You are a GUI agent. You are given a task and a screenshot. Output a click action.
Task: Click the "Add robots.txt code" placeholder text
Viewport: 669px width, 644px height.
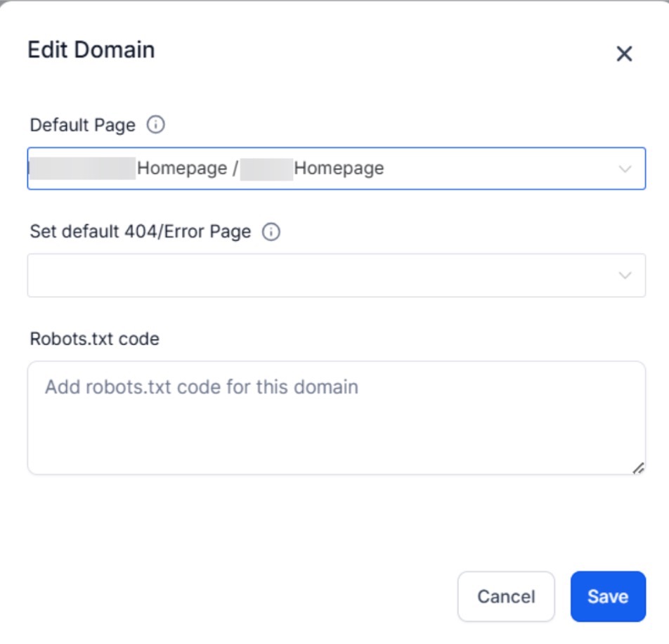coord(201,387)
